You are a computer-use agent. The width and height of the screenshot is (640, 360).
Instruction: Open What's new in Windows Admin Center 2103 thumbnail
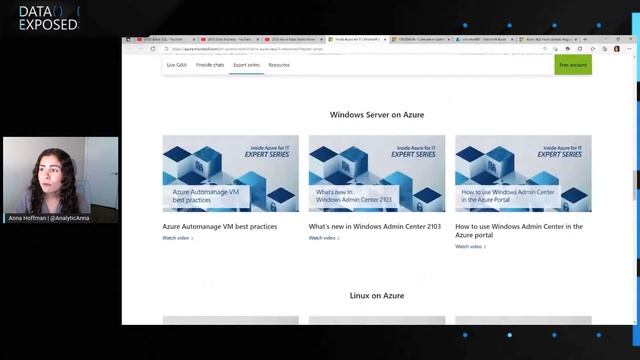pos(377,173)
